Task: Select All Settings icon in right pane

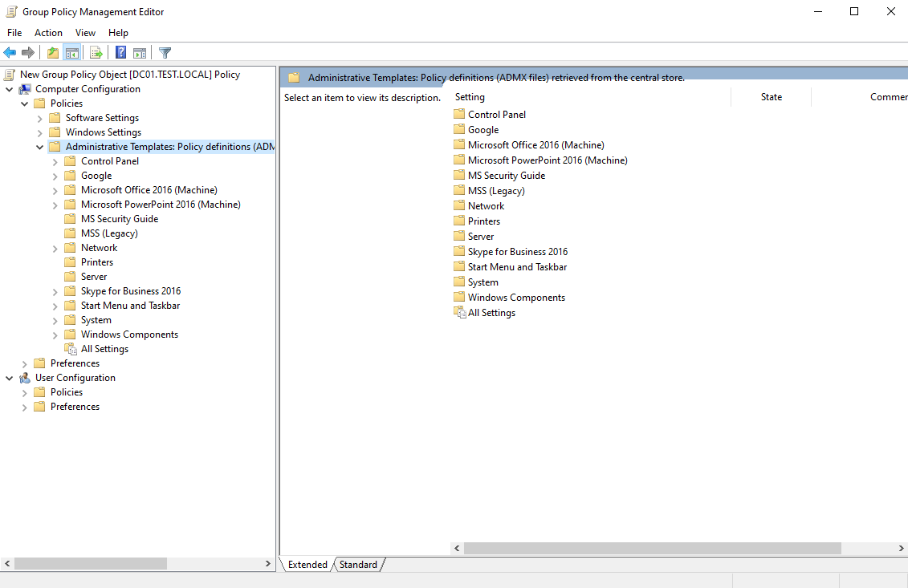Action: pos(459,313)
